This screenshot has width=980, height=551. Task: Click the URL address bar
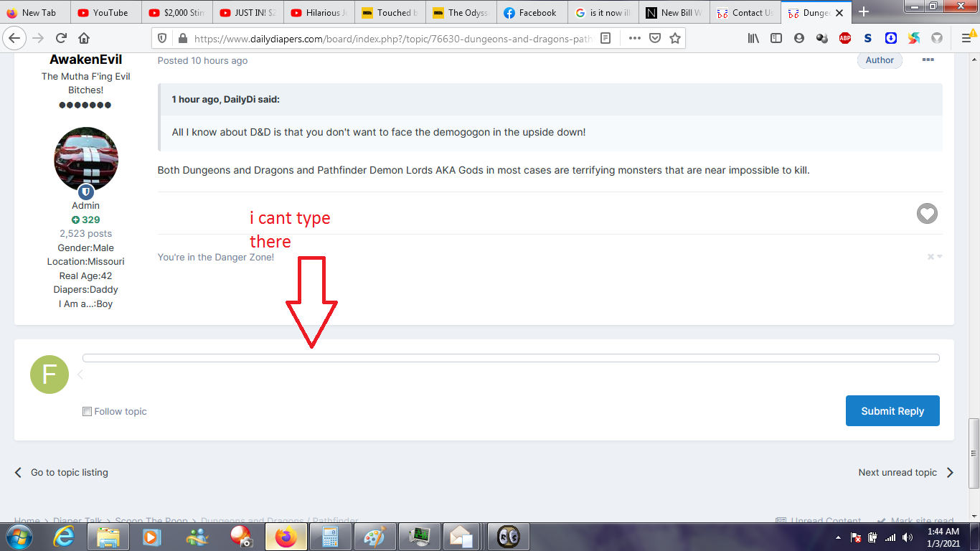coord(392,38)
